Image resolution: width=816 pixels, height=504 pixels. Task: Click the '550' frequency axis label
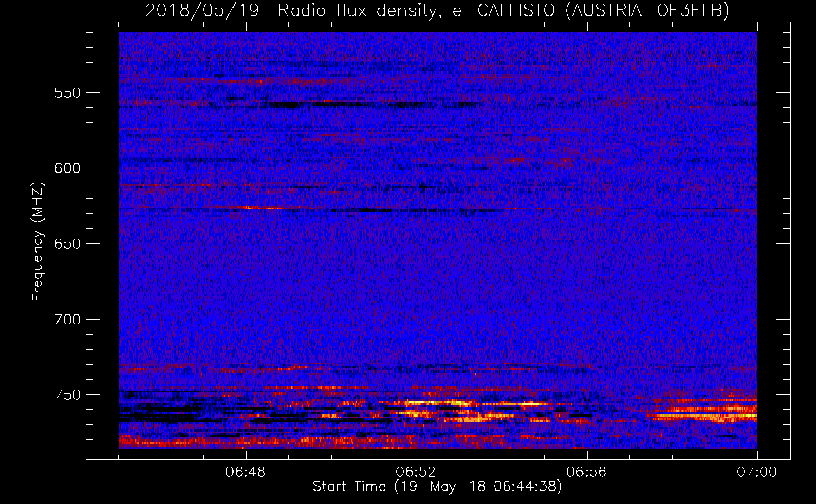pyautogui.click(x=68, y=93)
